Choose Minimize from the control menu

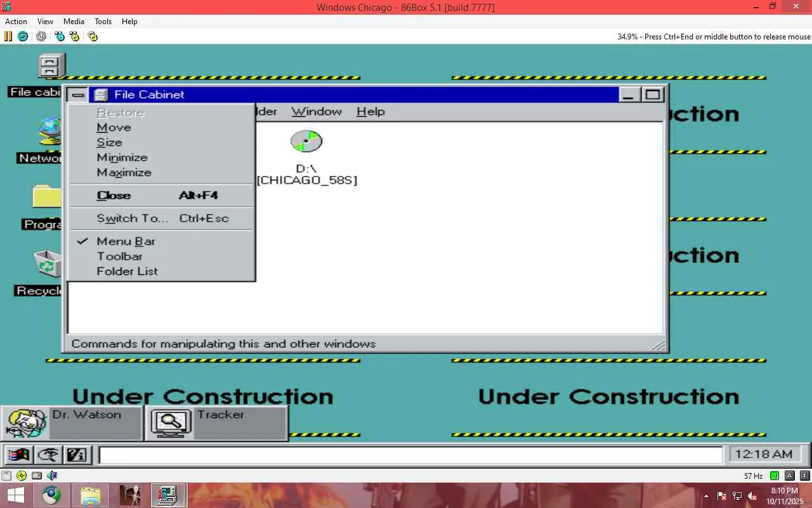tap(161, 157)
